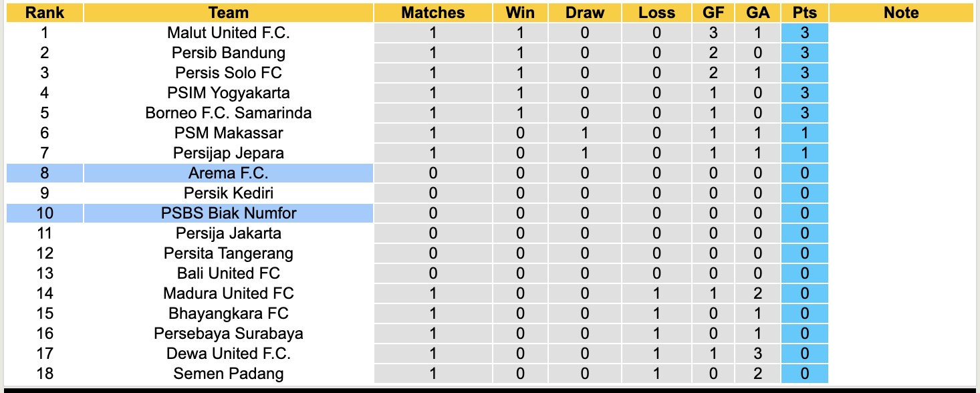
Task: Click on Persib Bandung team name
Action: [x=228, y=53]
